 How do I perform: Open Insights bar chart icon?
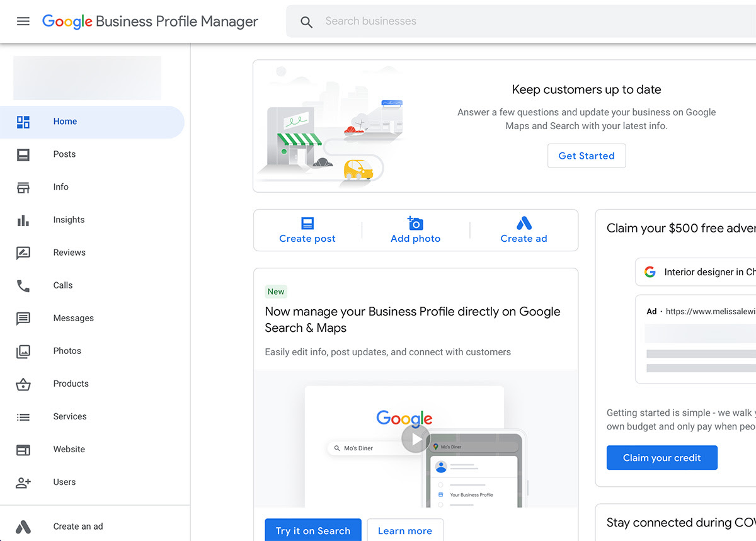(23, 220)
